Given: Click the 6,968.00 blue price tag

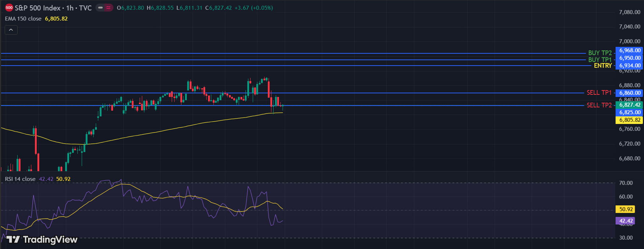Looking at the screenshot, I should (x=630, y=50).
